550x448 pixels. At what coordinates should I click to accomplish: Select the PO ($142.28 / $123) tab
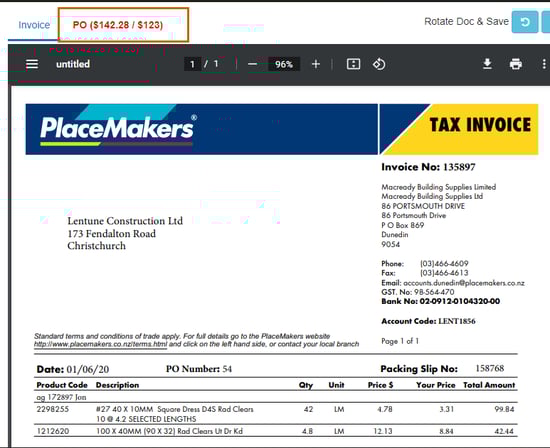(118, 25)
